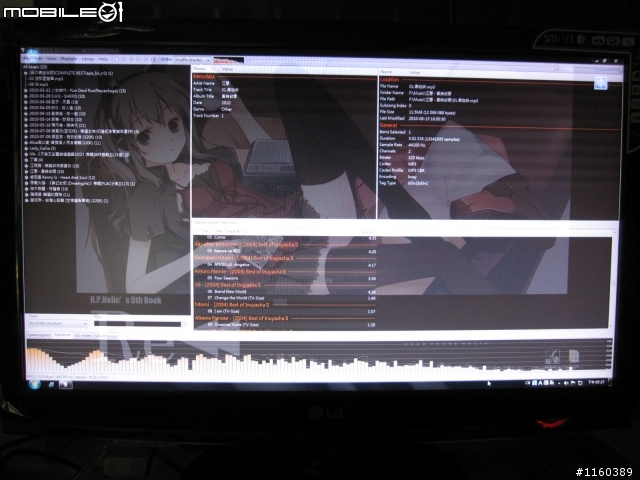Switch to the VU meter tab
640x480 pixels.
(x=83, y=336)
